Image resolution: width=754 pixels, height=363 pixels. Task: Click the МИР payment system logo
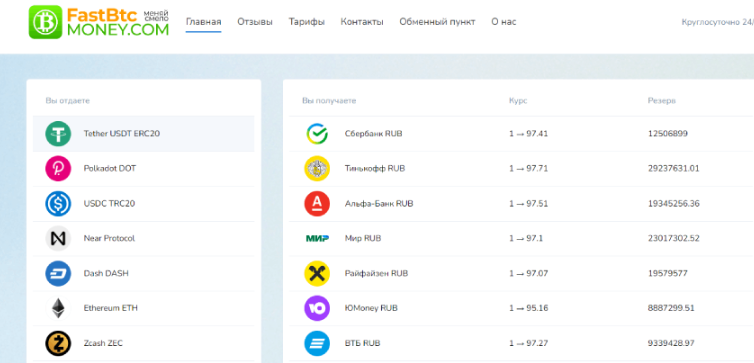(x=317, y=238)
